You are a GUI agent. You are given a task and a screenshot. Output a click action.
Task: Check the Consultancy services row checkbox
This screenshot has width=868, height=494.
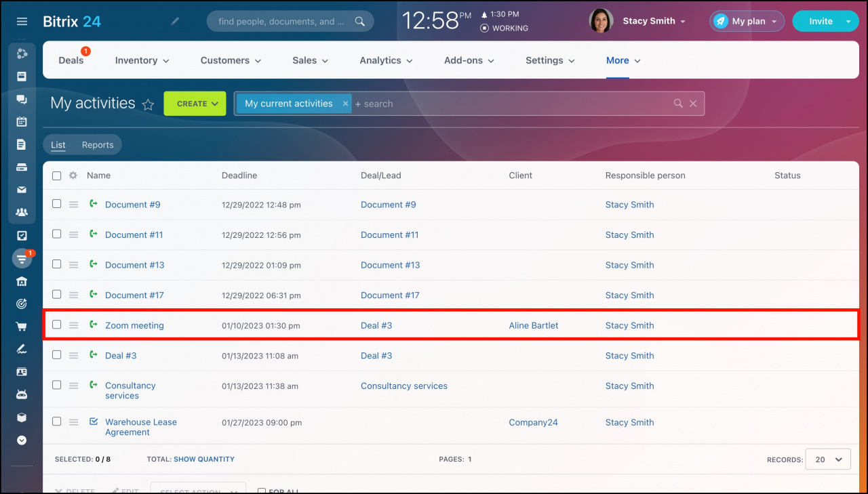point(57,385)
